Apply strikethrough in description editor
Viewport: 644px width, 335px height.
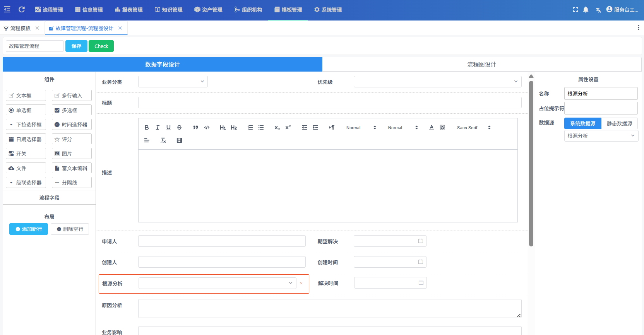coord(179,128)
